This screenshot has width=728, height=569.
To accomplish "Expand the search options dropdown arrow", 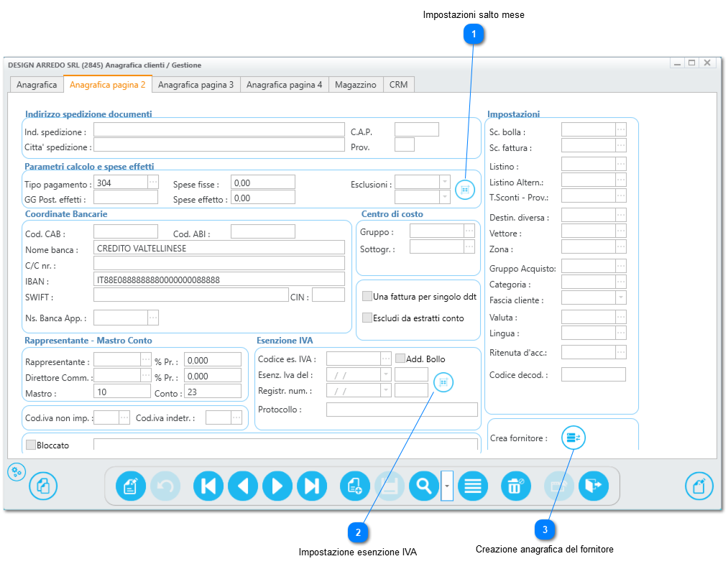I will click(447, 486).
